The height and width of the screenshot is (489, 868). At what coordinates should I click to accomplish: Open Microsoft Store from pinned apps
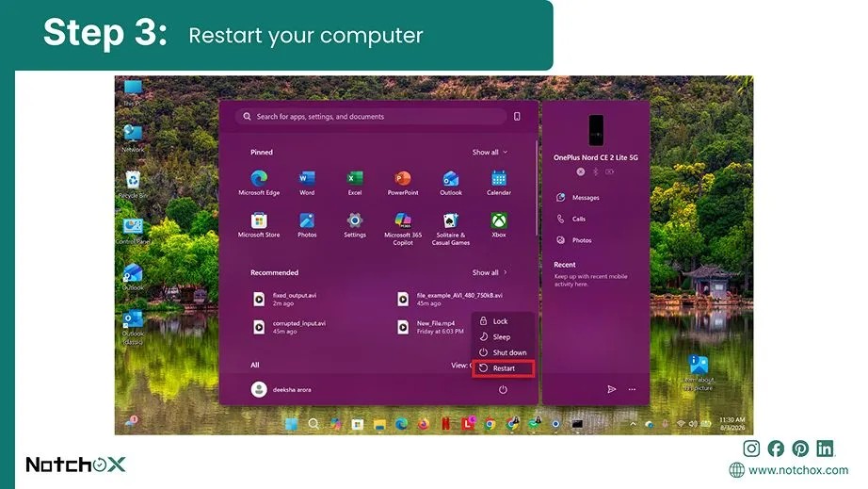[259, 225]
